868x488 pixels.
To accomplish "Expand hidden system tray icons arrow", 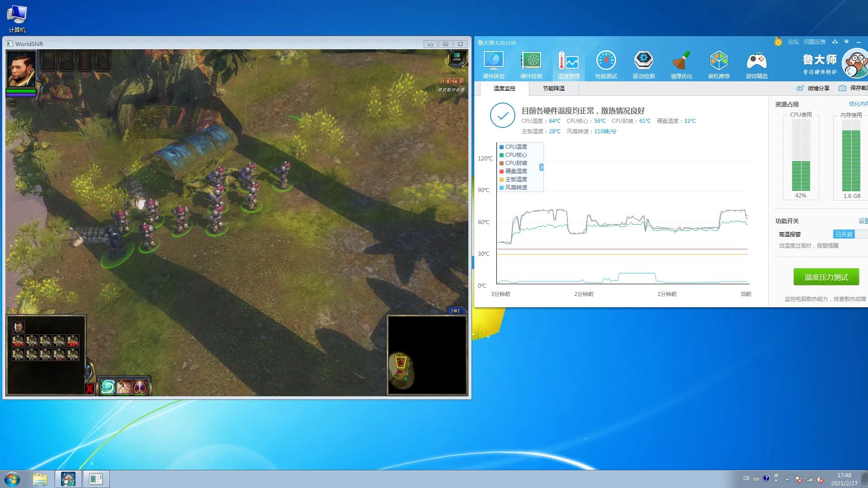I will coord(787,479).
